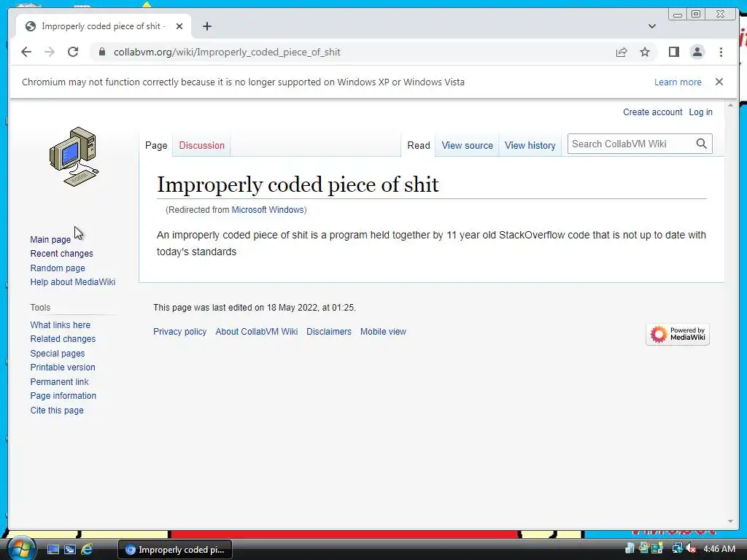This screenshot has width=747, height=560.
Task: Click the muted volume tray icon
Action: [691, 548]
